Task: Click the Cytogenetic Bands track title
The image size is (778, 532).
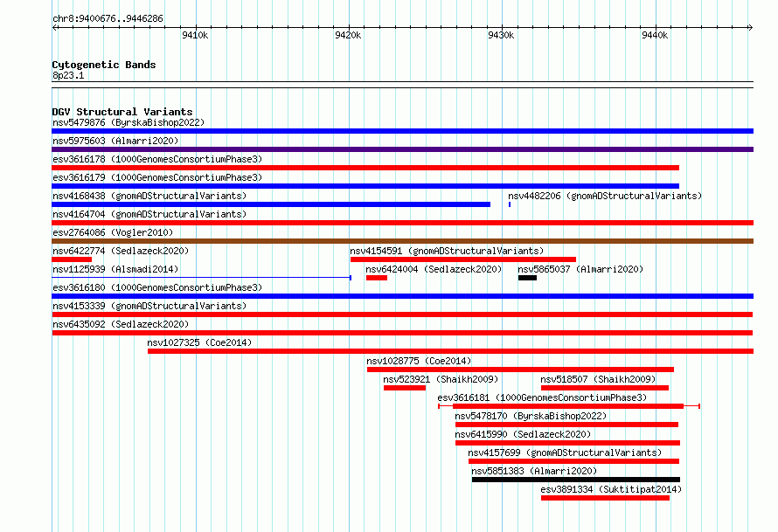Action: coord(104,65)
